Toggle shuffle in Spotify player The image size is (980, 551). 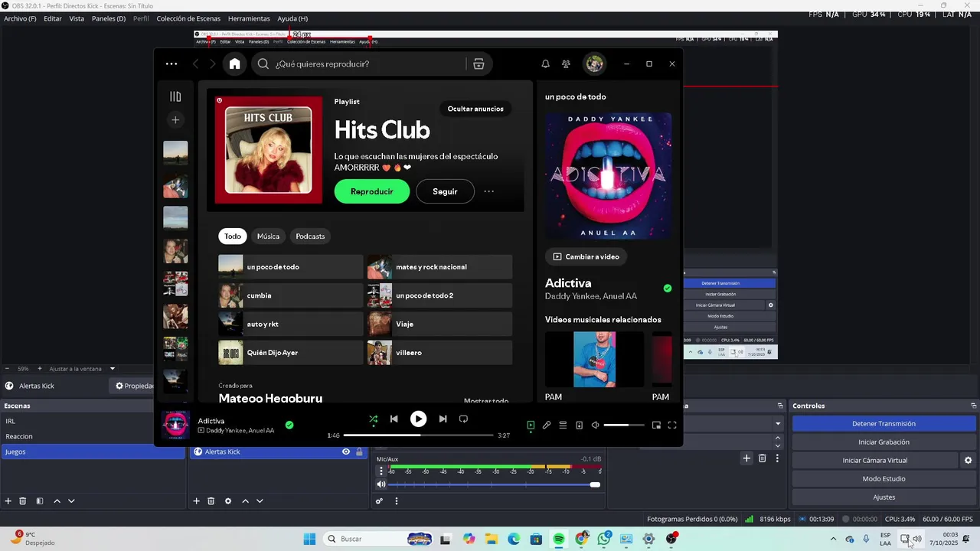point(373,419)
